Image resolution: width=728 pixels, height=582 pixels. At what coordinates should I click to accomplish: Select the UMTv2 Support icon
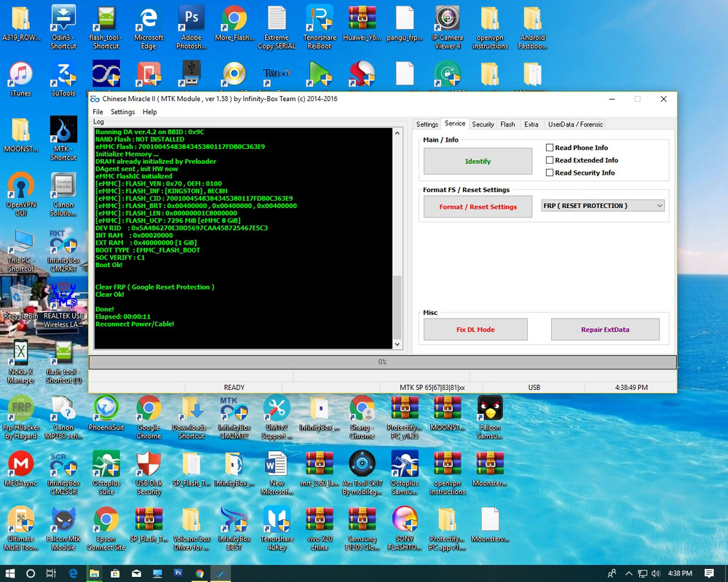coord(277,417)
